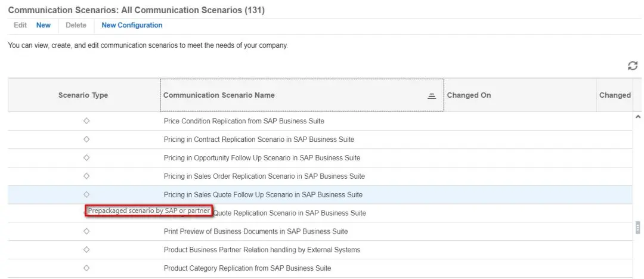Screen dimensions: 644x279
Task: Click diamond icon for Product Business Partner Relation row
Action: [x=86, y=249]
